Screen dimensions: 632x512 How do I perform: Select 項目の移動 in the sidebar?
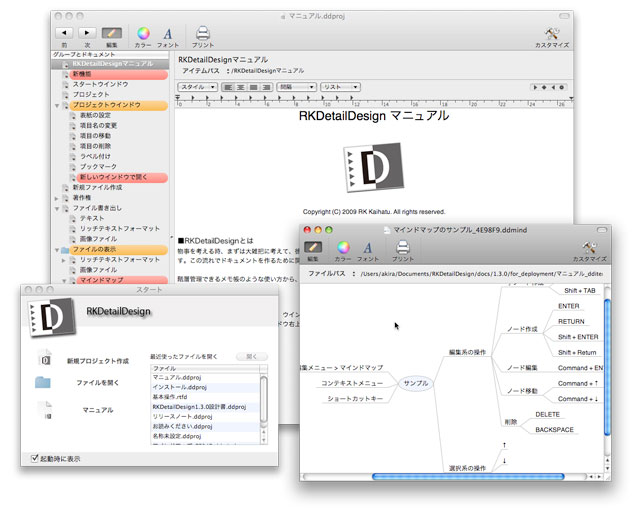(95, 136)
